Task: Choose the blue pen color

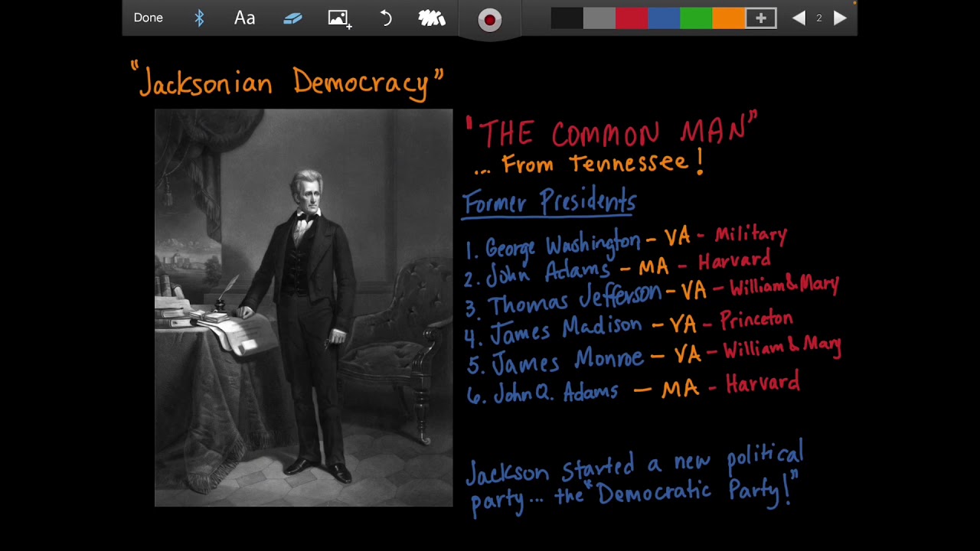Action: tap(664, 18)
